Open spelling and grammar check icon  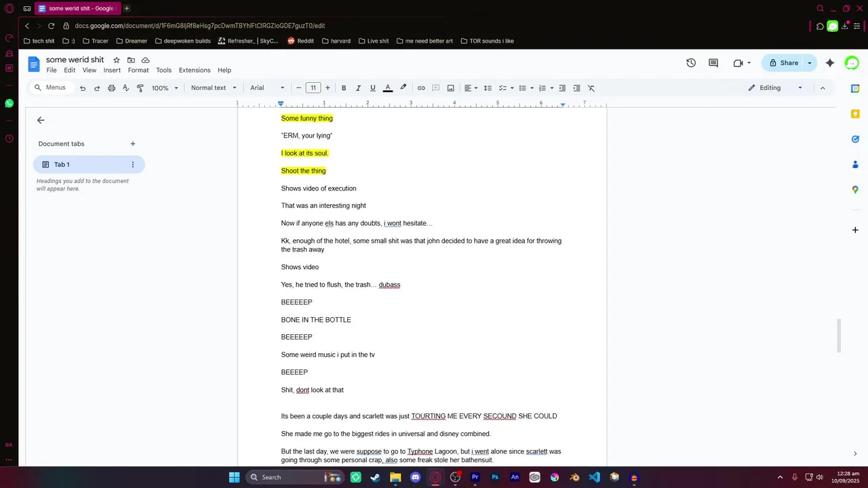click(125, 88)
